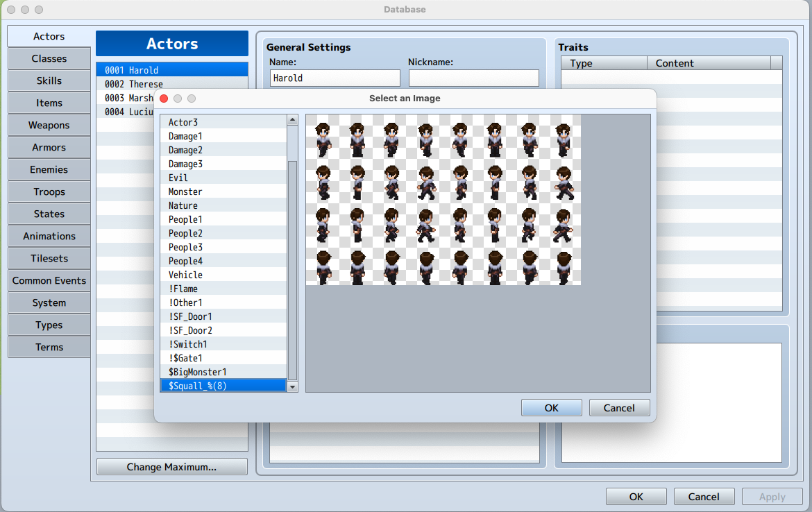
Task: Cancel the Select an Image dialog
Action: (619, 408)
